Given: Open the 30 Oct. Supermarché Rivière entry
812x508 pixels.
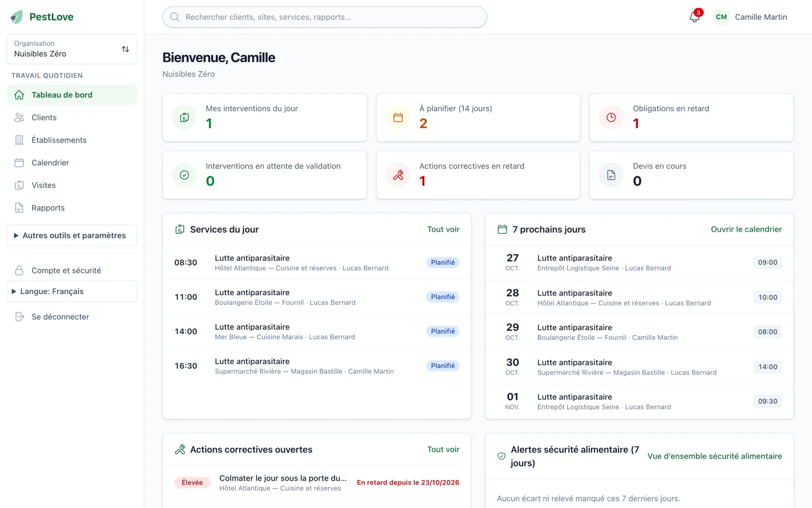Looking at the screenshot, I should click(x=639, y=367).
